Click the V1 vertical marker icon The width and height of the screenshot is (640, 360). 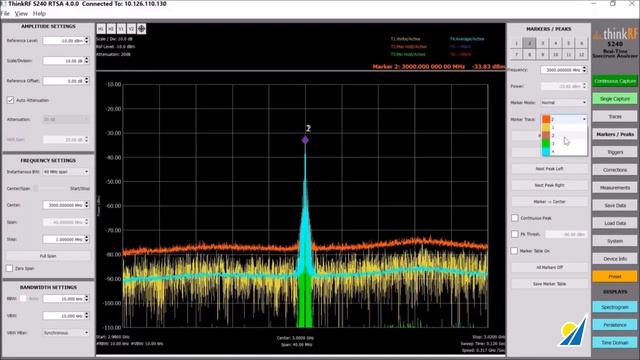121,29
